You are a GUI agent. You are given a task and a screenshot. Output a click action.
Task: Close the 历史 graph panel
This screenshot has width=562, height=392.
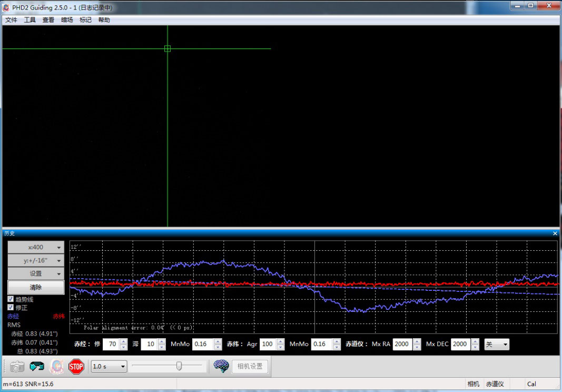point(555,233)
